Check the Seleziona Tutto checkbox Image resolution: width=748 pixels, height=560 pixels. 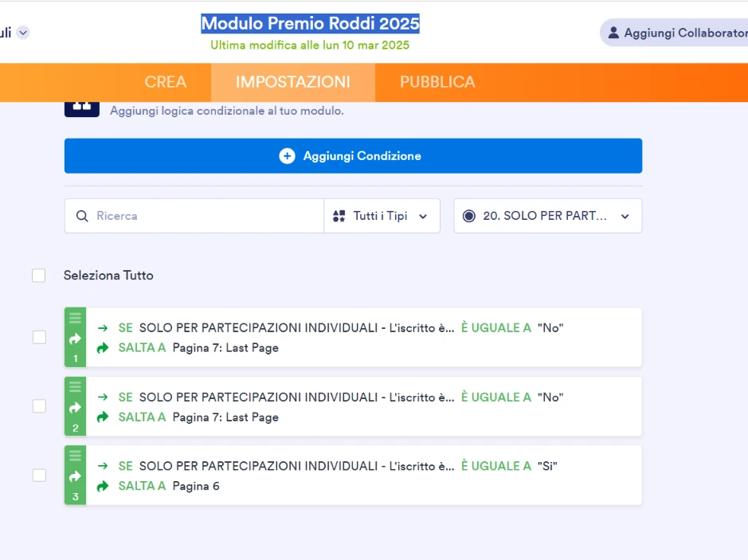pyautogui.click(x=39, y=276)
